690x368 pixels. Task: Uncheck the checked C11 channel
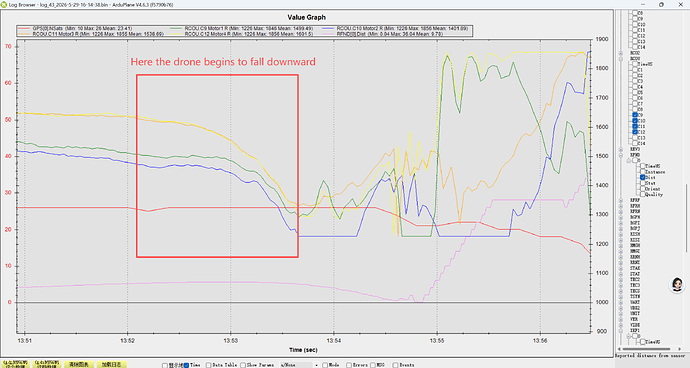click(635, 126)
